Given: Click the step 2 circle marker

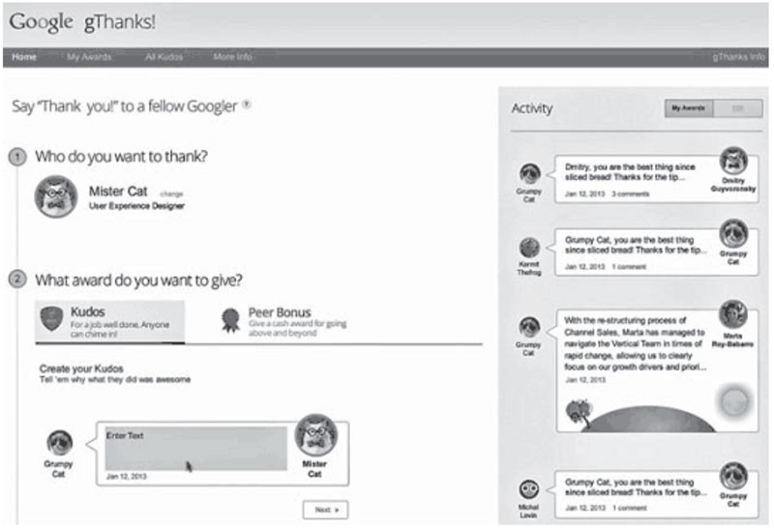Looking at the screenshot, I should (x=18, y=281).
